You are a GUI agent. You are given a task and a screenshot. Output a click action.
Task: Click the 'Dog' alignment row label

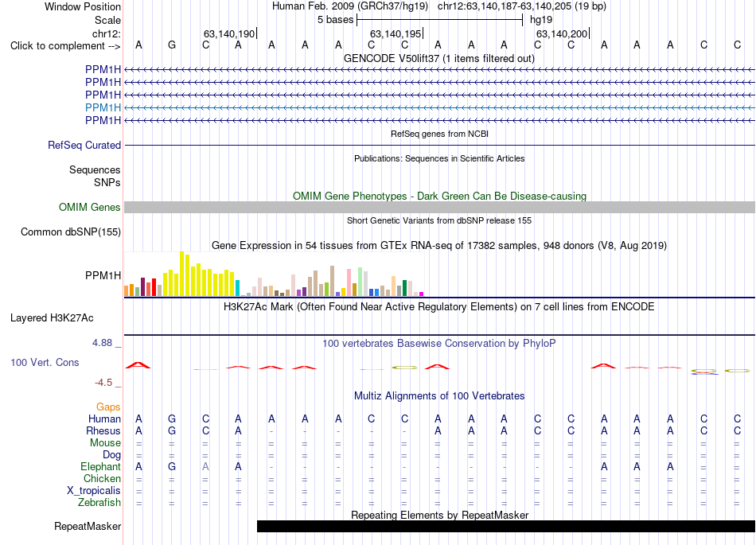point(111,454)
